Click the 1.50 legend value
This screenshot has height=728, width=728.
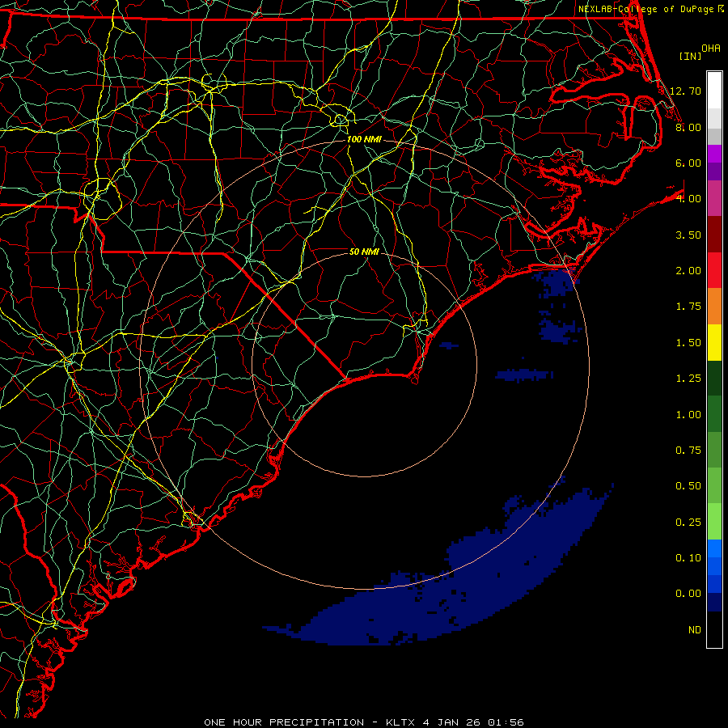(688, 343)
